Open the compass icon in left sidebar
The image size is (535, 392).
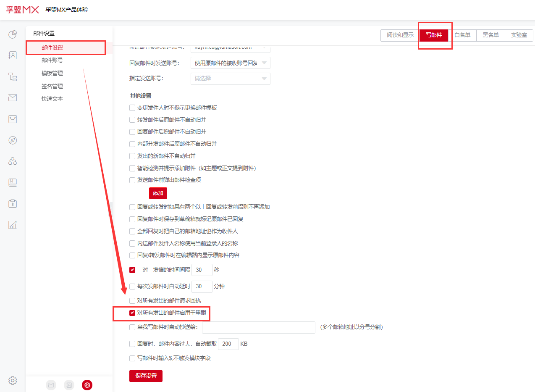[13, 140]
